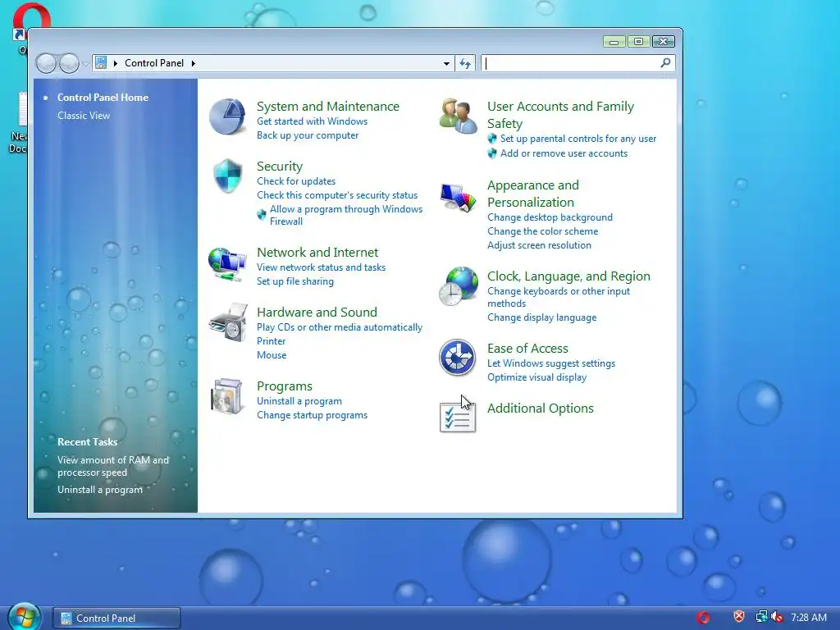This screenshot has height=630, width=840.
Task: Click Uninstall a program in Recent Tasks
Action: (100, 490)
